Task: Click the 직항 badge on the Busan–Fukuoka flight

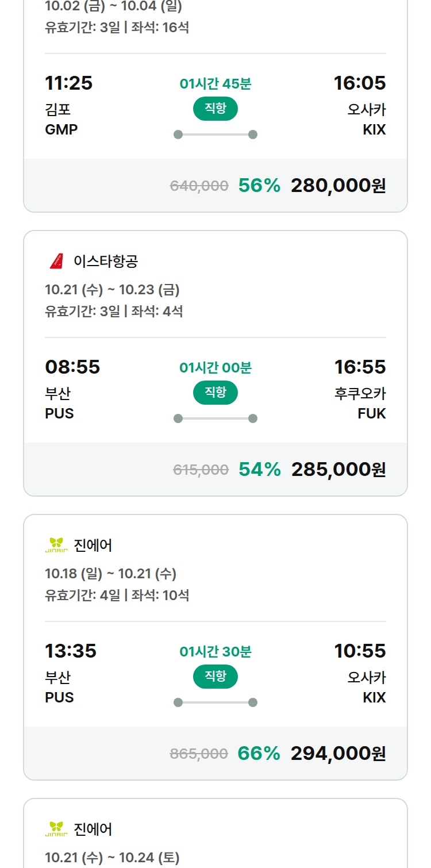Action: point(215,393)
